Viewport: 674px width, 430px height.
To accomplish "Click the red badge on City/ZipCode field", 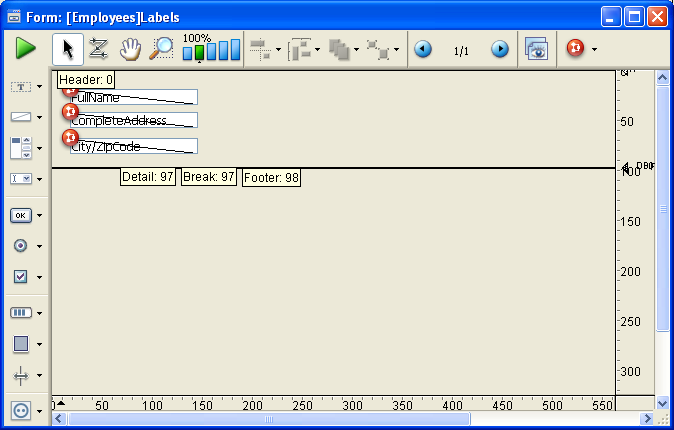I will click(x=70, y=138).
